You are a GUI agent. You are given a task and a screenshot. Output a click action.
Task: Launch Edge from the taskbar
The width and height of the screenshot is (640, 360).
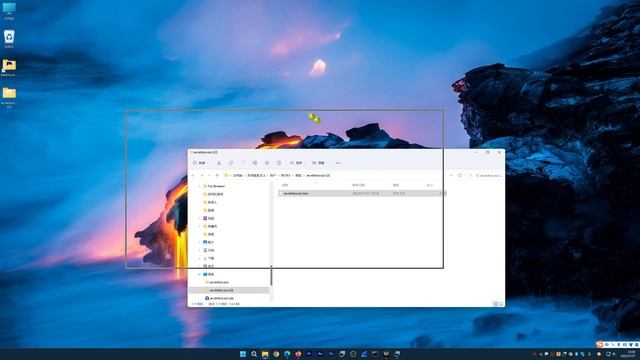tap(287, 354)
